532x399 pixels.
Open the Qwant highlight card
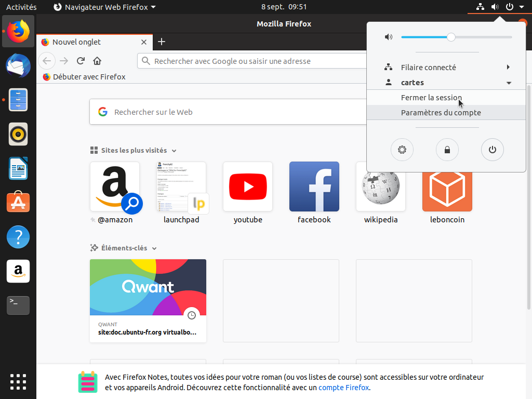148,301
